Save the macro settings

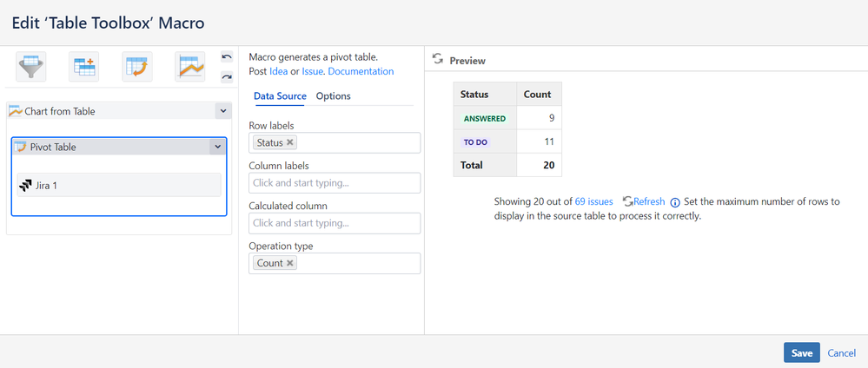click(x=801, y=352)
